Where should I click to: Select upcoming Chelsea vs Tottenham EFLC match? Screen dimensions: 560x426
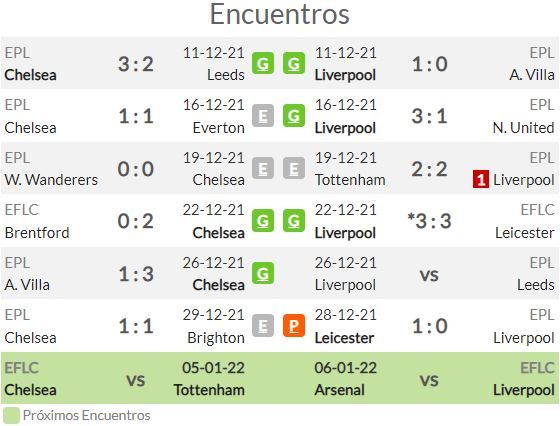tap(140, 379)
